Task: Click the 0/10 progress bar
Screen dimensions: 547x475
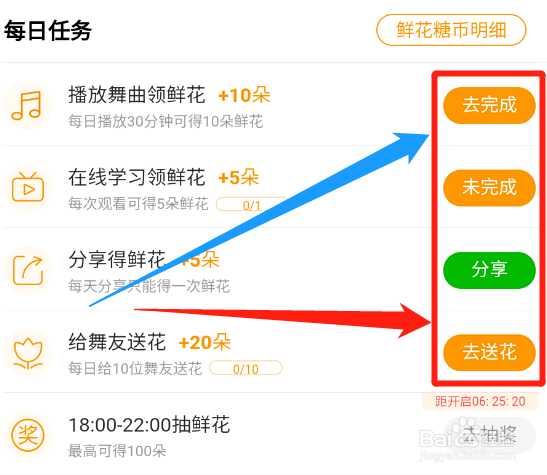Action: 246,368
